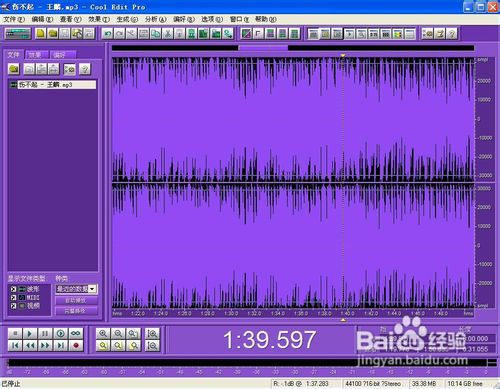Zoom to selection with first yellow magnifier
The image size is (500, 389).
point(103,346)
